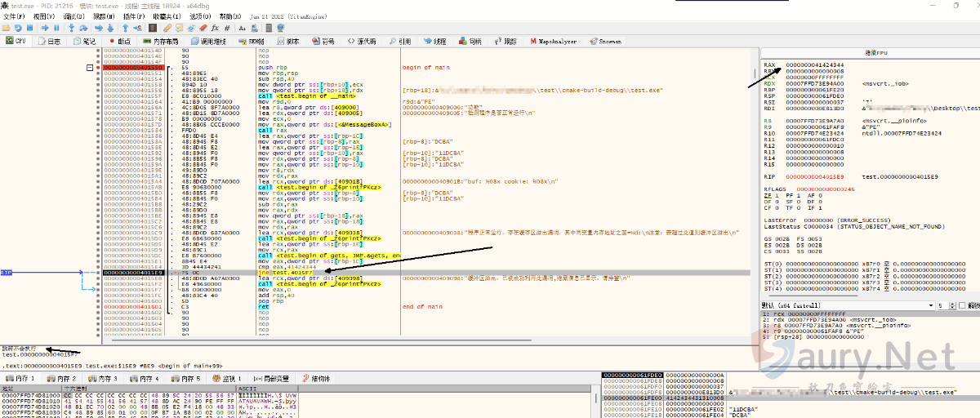Open the 插件(P) plugins menu
Viewport: 980px width, 418px height.
134,16
